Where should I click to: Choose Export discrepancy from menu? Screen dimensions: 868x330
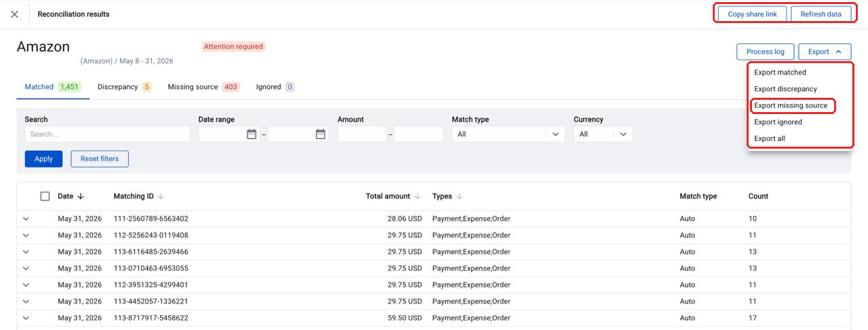pos(800,89)
